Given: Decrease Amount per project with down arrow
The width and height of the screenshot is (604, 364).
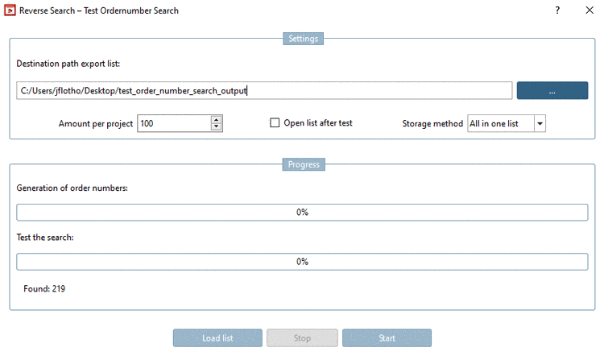Looking at the screenshot, I should click(216, 127).
